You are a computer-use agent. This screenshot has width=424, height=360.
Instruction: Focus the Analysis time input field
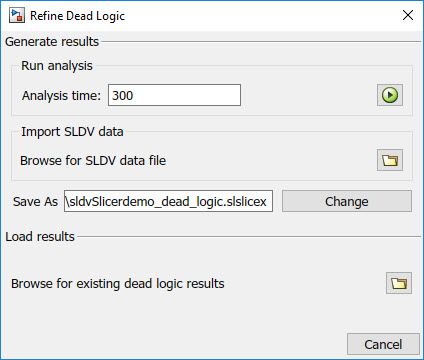pyautogui.click(x=174, y=95)
